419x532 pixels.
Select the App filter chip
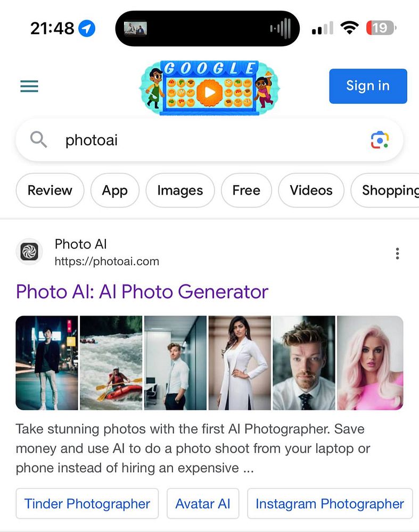[115, 190]
